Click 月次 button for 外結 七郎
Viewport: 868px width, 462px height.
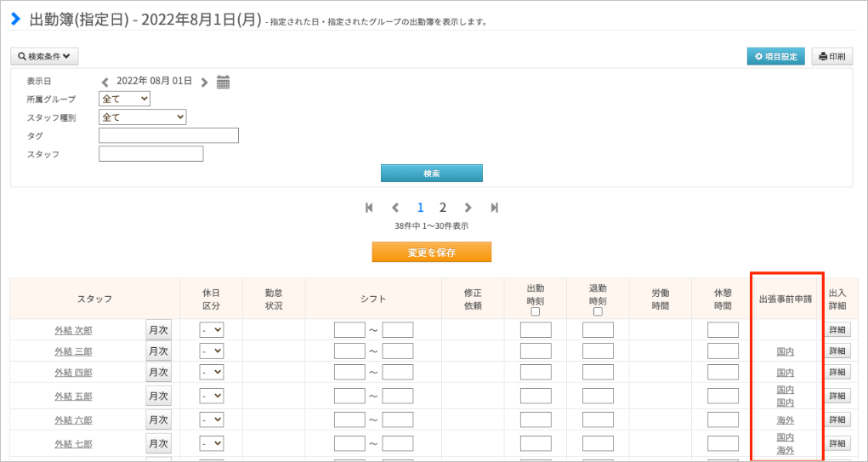point(159,443)
